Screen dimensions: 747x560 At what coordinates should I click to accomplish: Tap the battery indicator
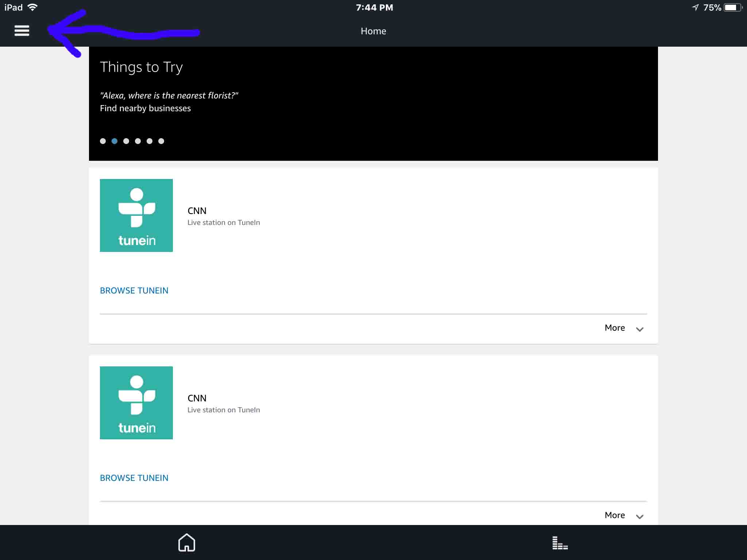[732, 7]
